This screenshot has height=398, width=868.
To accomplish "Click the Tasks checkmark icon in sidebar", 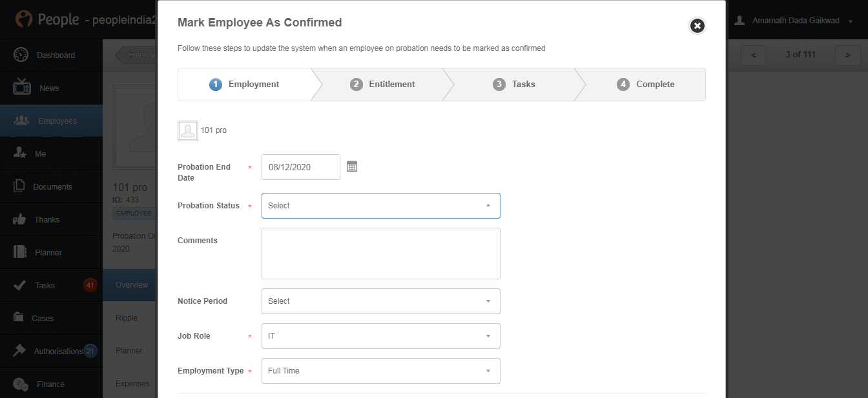I will coord(20,285).
